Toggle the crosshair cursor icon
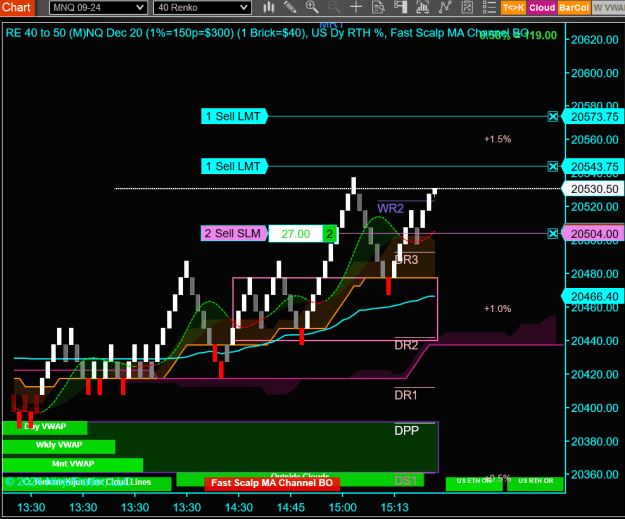Image resolution: width=625 pixels, height=519 pixels. click(x=356, y=7)
